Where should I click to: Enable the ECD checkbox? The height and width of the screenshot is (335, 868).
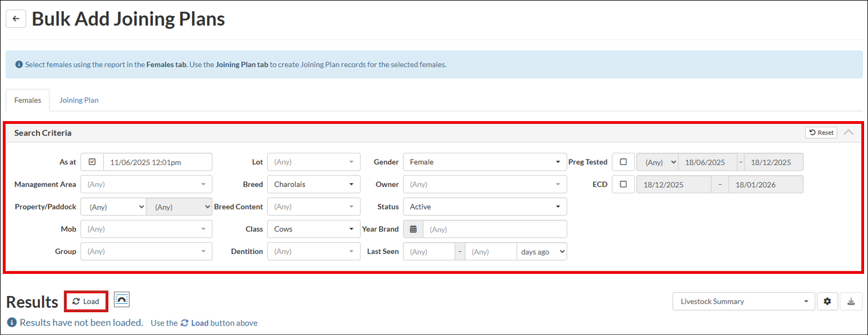click(x=623, y=184)
